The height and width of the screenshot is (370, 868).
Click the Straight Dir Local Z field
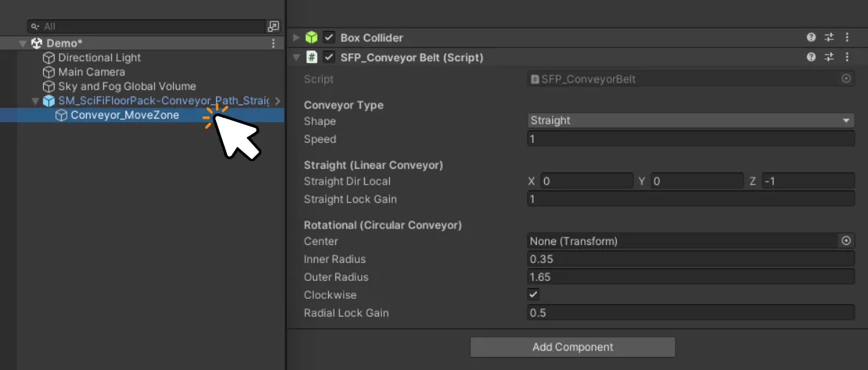coord(808,181)
